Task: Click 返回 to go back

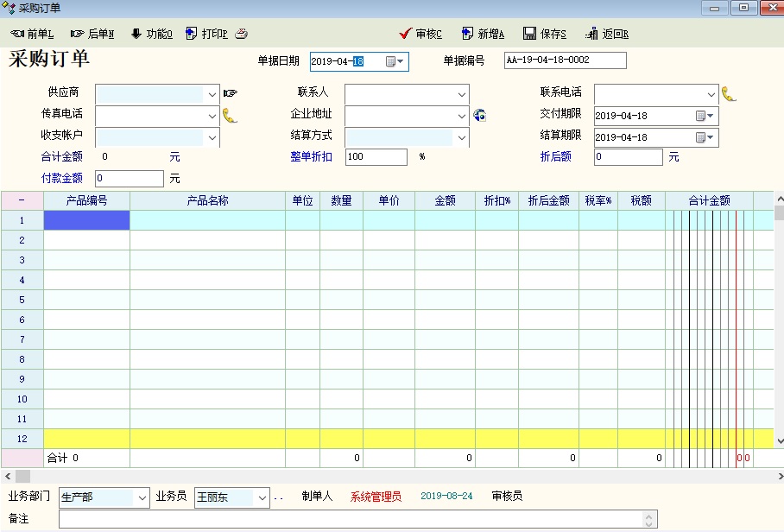Action: [607, 34]
